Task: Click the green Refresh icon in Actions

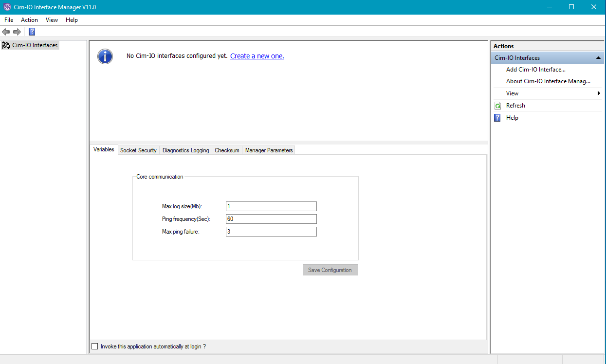Action: pyautogui.click(x=497, y=106)
